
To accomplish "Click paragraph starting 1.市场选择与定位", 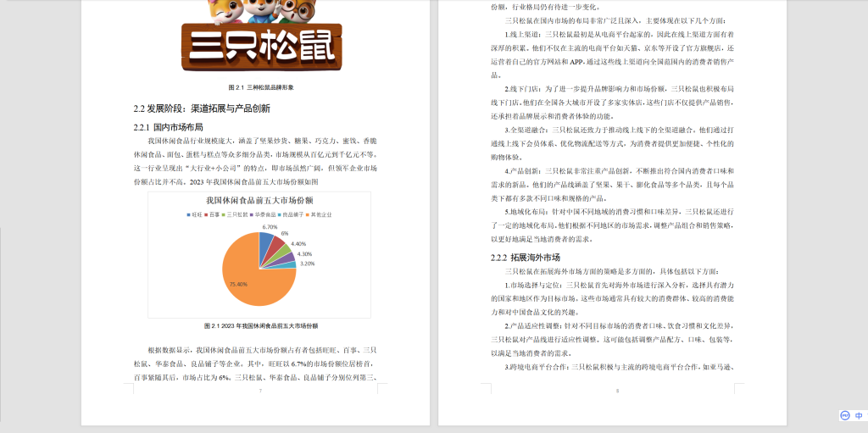I will tap(612, 298).
